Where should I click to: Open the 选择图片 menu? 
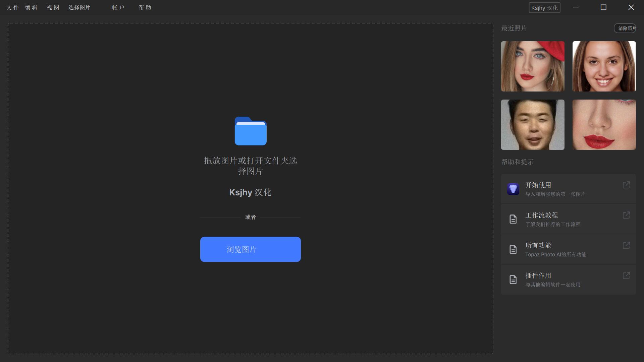pyautogui.click(x=79, y=7)
